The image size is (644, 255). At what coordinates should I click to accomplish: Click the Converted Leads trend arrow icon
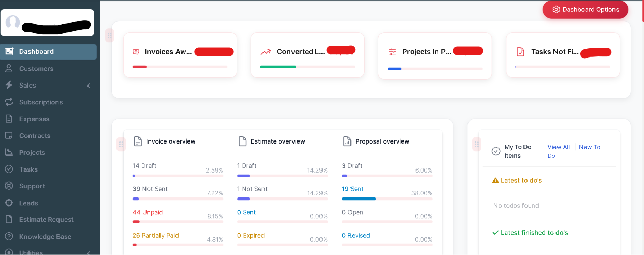point(266,52)
